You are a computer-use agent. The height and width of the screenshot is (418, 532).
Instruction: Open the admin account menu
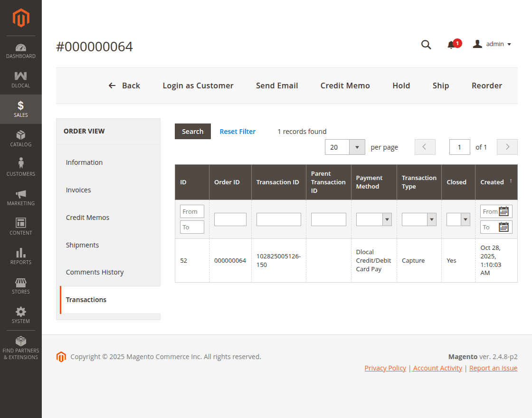click(x=492, y=44)
